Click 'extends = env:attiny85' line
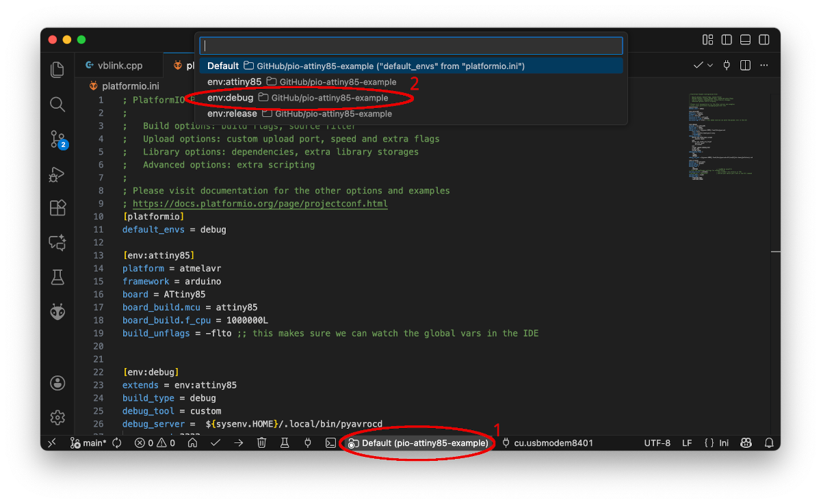The image size is (821, 504). pyautogui.click(x=179, y=386)
